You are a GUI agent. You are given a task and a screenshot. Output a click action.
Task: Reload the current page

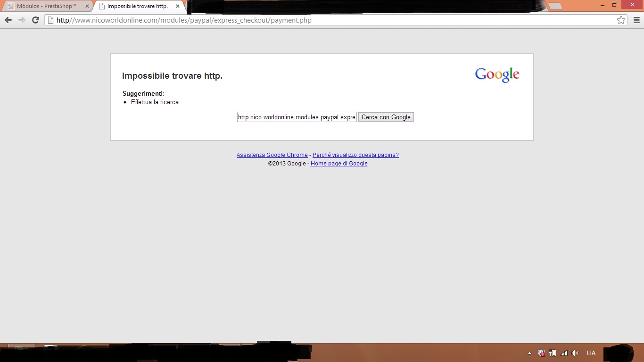35,20
